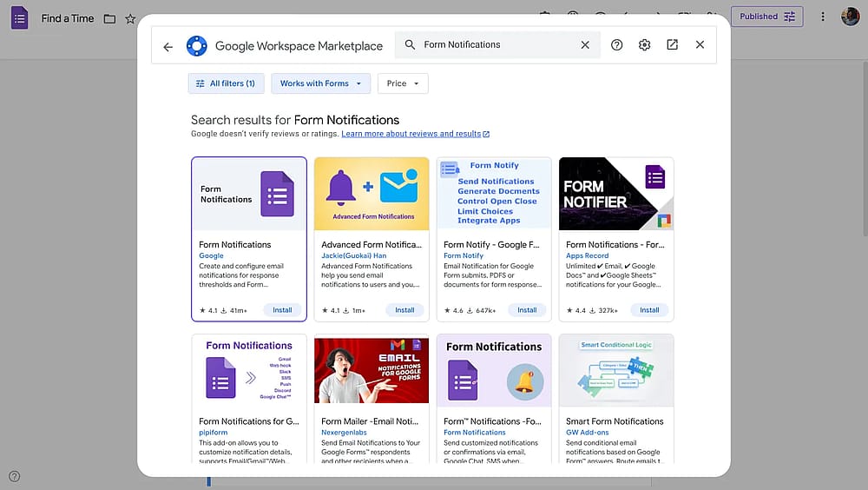
Task: Open the pipiform Form Notifications thumbnail
Action: click(249, 370)
